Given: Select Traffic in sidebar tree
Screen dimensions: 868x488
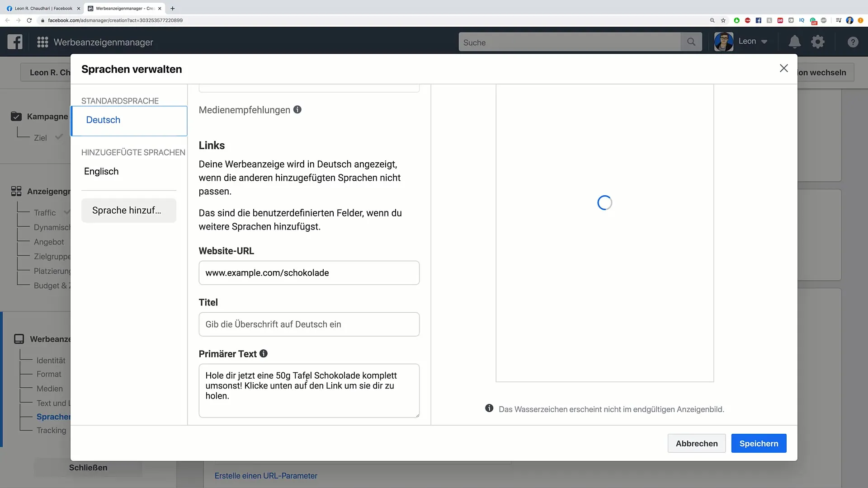Looking at the screenshot, I should [x=45, y=212].
